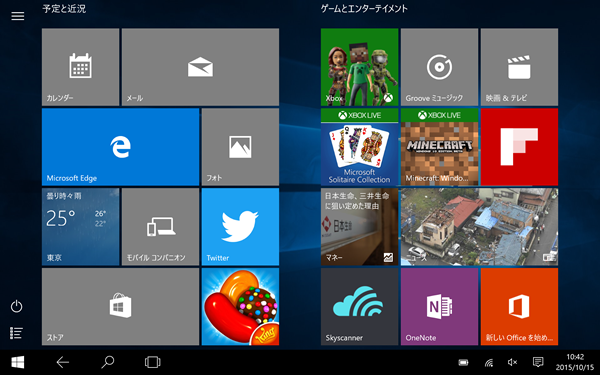
Task: Click the ゲームとエンターテイメント group heading
Action: 364,9
